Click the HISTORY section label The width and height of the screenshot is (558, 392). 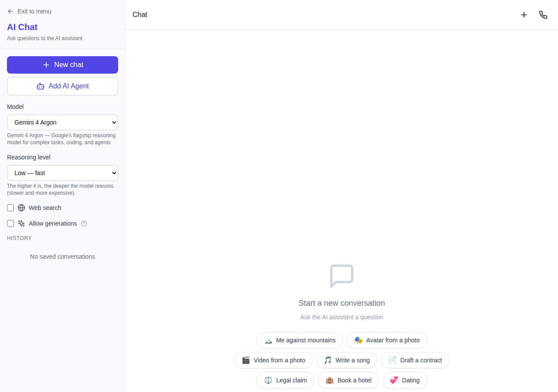point(19,238)
